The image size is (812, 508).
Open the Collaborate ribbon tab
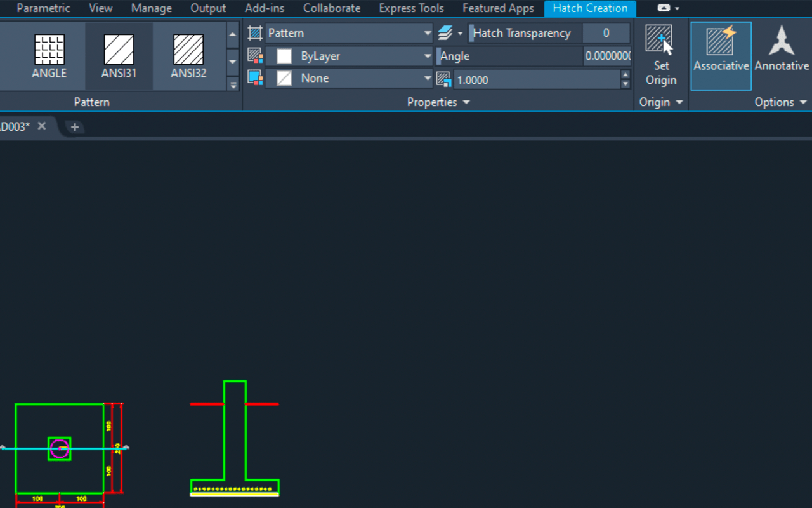point(332,8)
